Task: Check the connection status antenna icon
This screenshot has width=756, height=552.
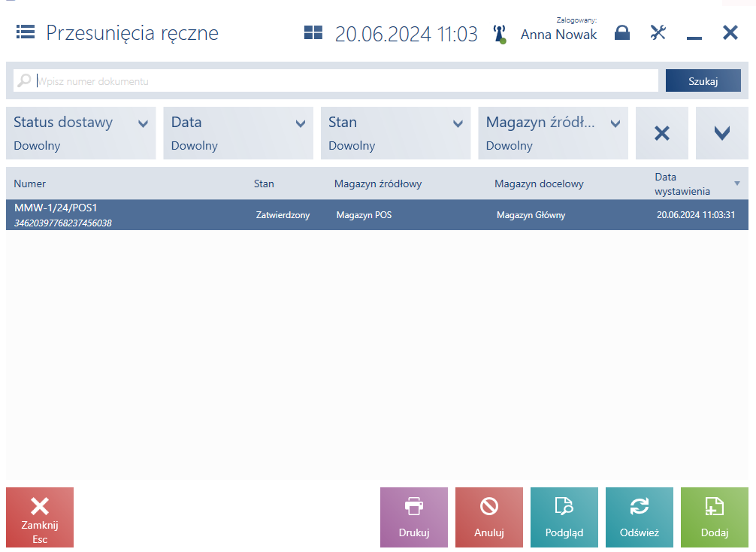Action: 500,35
